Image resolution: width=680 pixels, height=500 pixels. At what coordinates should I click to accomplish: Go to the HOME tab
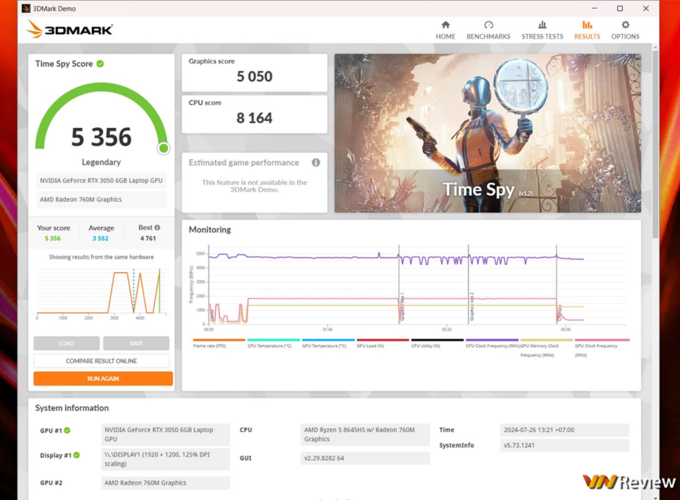445,30
